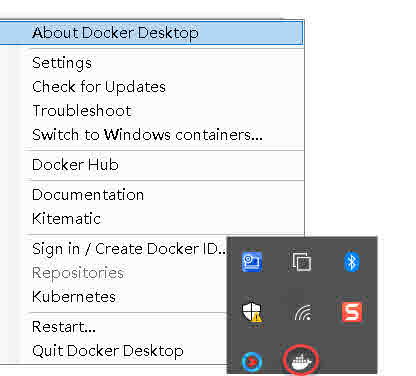Click the red Sogou S tray icon
This screenshot has width=416, height=376.
click(x=352, y=312)
